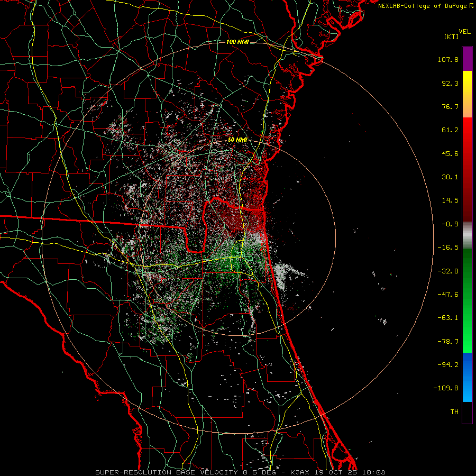Screen dimensions: 476x476
Task: Pick the gray near-zero segment of the color bar
Action: click(x=467, y=235)
